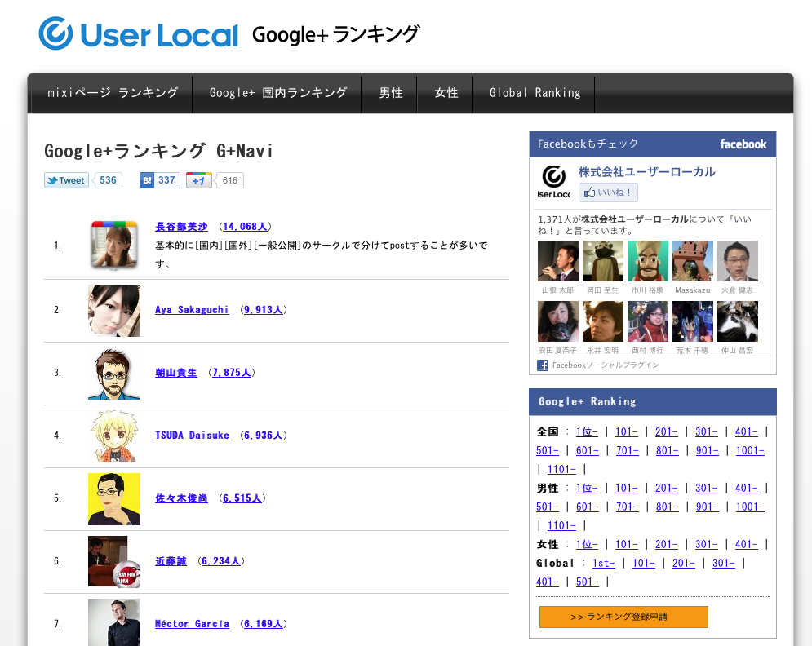Click the 7,875人 follower count link
The height and width of the screenshot is (646, 812).
[x=232, y=373]
